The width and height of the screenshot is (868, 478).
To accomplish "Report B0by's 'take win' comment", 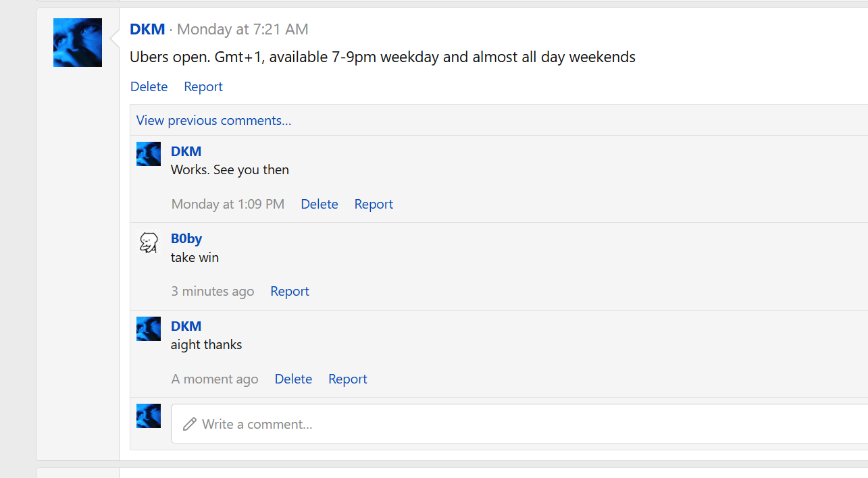I will click(x=289, y=291).
